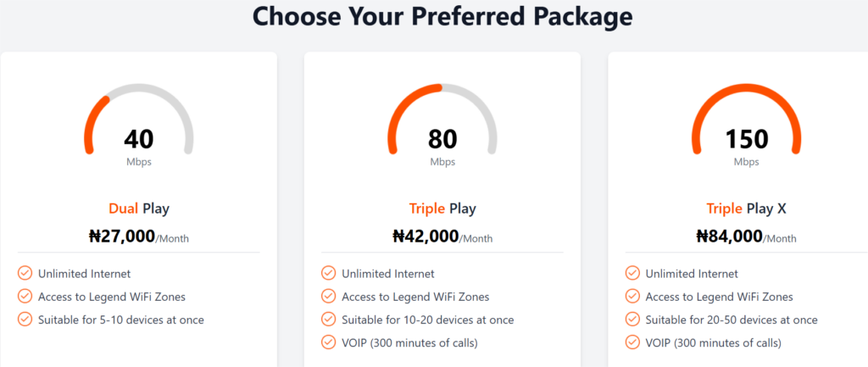
Task: Click Triple Play VOIP checkmark icon
Action: (x=328, y=342)
